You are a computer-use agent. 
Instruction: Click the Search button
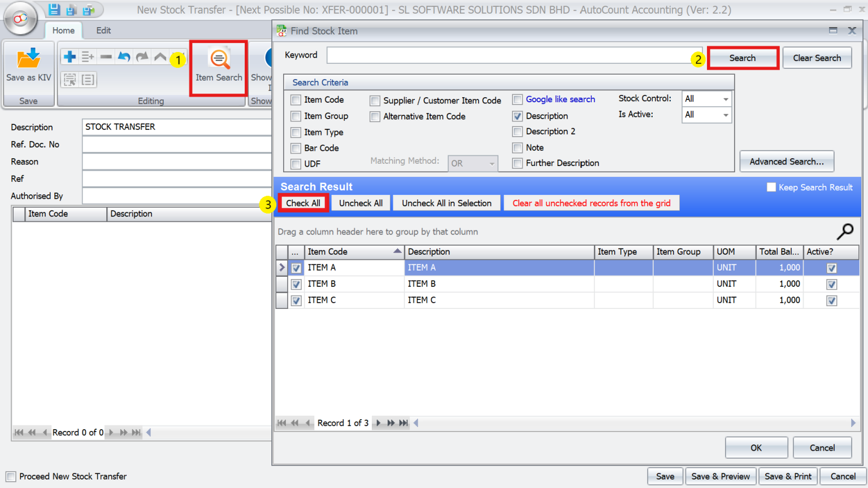tap(743, 58)
